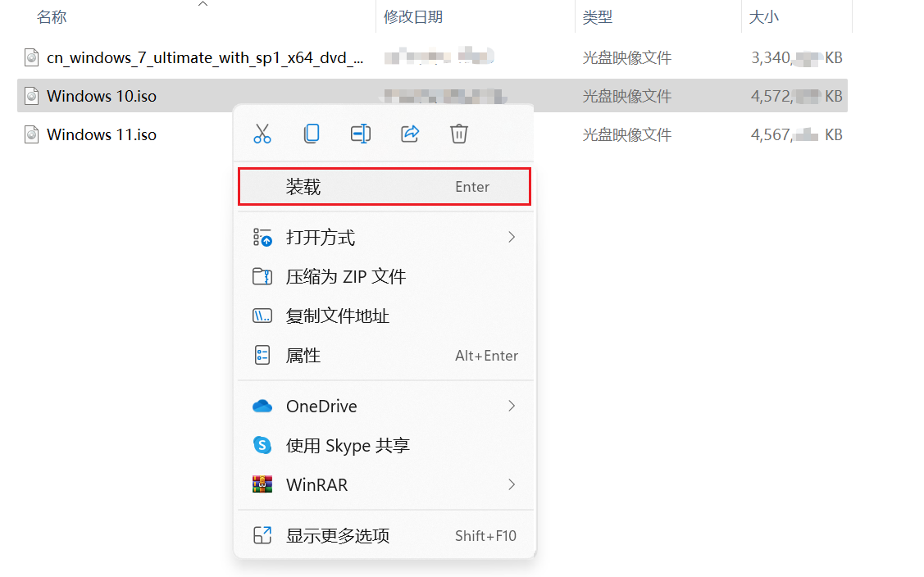The height and width of the screenshot is (577, 924).
Task: Click the properties icon beside 属性
Action: tap(262, 356)
